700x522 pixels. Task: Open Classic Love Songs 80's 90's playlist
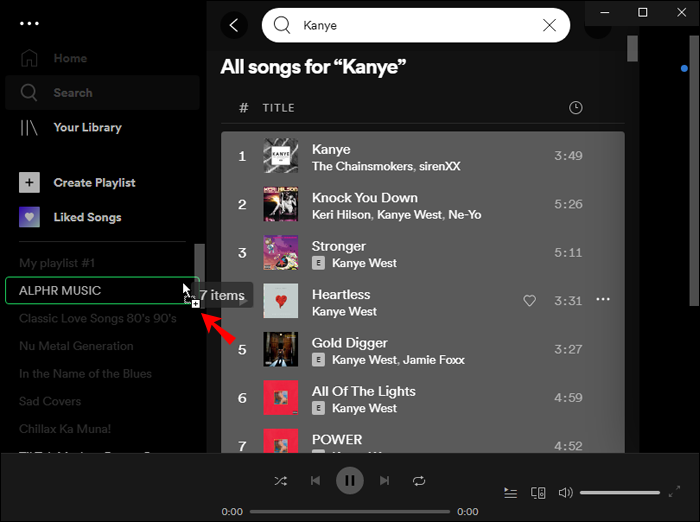click(98, 318)
